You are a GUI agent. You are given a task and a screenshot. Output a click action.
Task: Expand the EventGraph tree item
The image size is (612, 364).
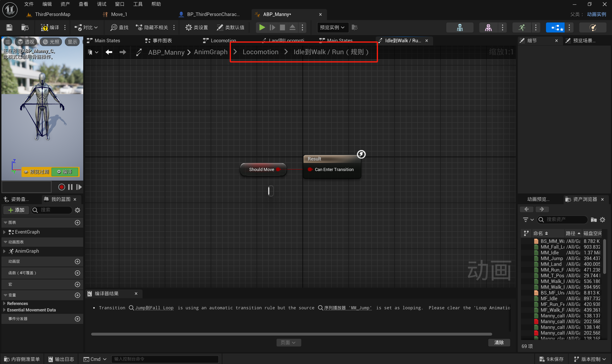4,232
